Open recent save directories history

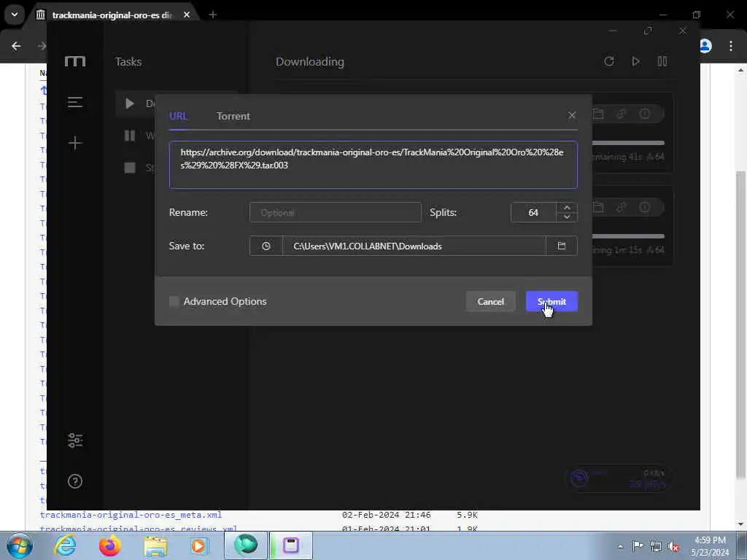266,246
